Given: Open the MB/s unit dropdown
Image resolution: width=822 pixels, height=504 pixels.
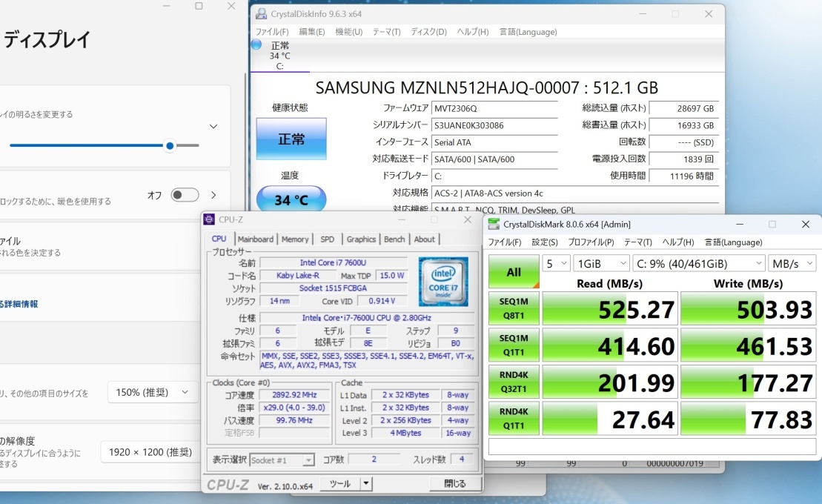Looking at the screenshot, I should [792, 264].
